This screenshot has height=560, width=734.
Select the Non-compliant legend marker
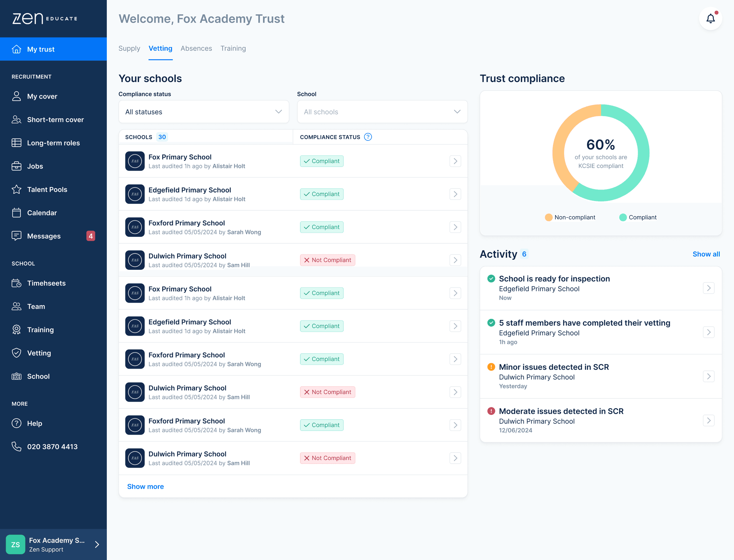click(x=549, y=217)
